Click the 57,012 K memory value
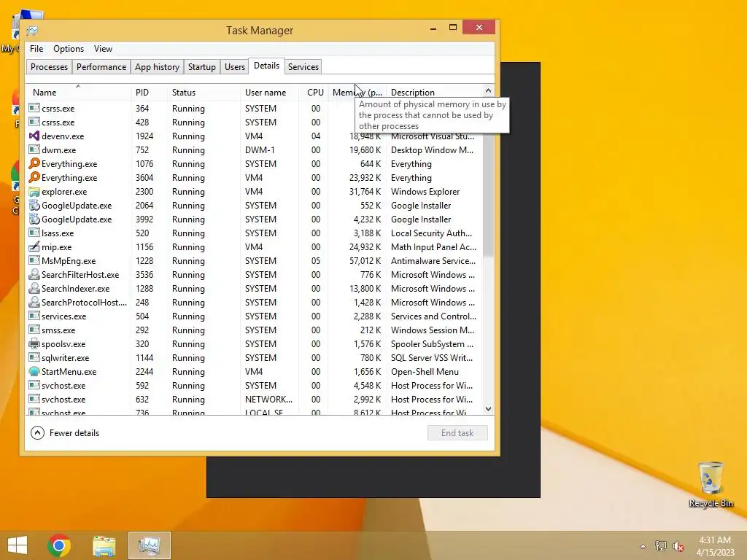This screenshot has height=560, width=747. pos(365,261)
